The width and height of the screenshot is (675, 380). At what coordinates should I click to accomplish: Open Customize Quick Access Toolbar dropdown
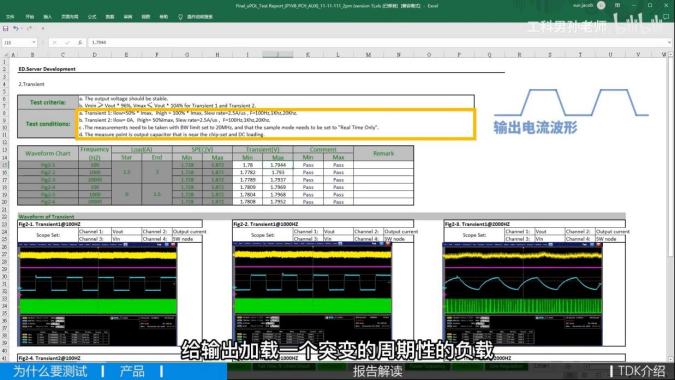43,28
